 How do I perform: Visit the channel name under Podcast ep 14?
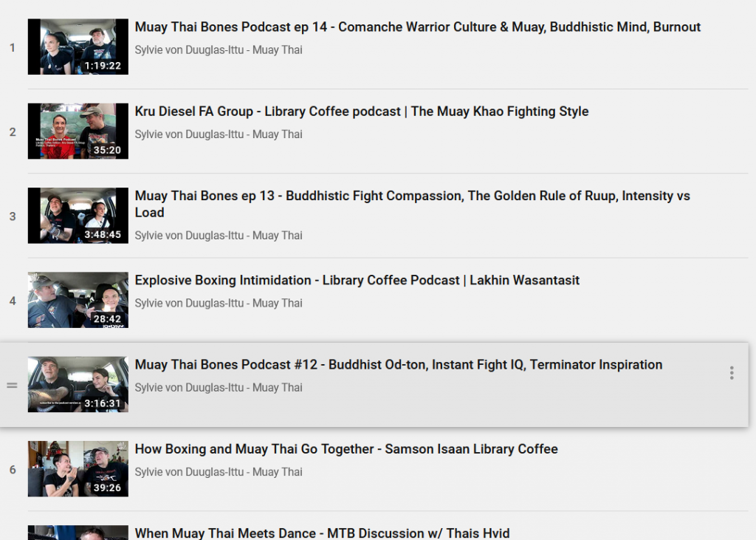219,49
